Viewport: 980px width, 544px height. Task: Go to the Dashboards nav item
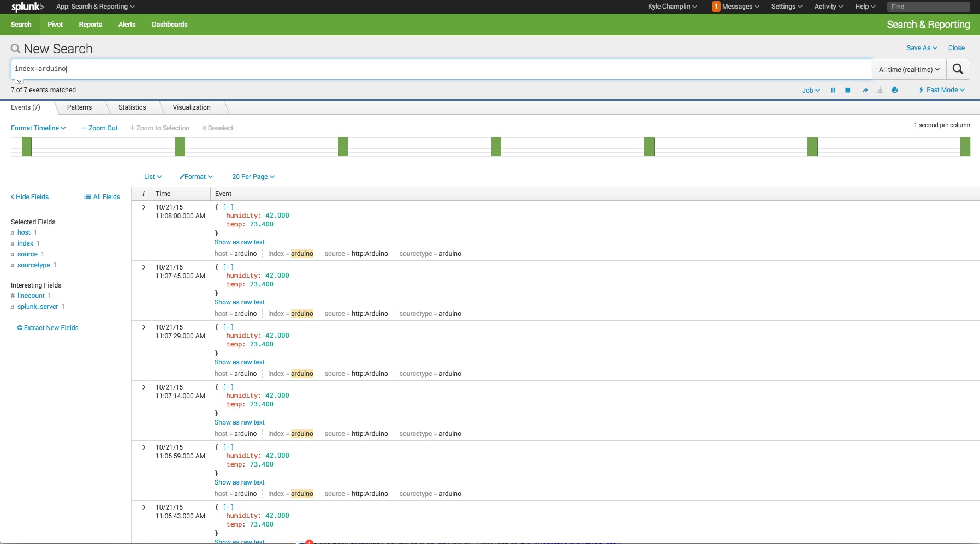coord(170,25)
